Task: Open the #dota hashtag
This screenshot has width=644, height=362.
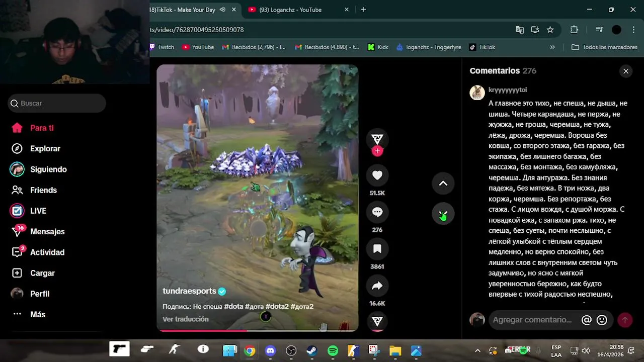Action: point(233,306)
